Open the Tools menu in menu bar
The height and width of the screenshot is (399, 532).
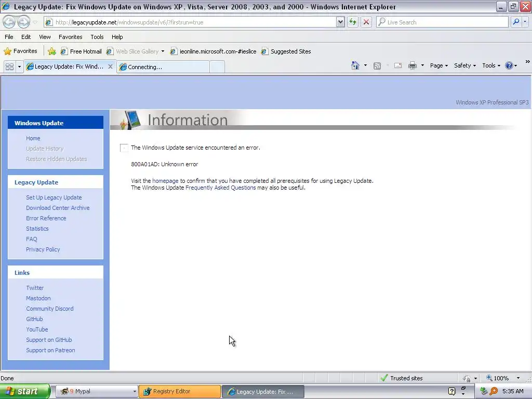click(97, 37)
